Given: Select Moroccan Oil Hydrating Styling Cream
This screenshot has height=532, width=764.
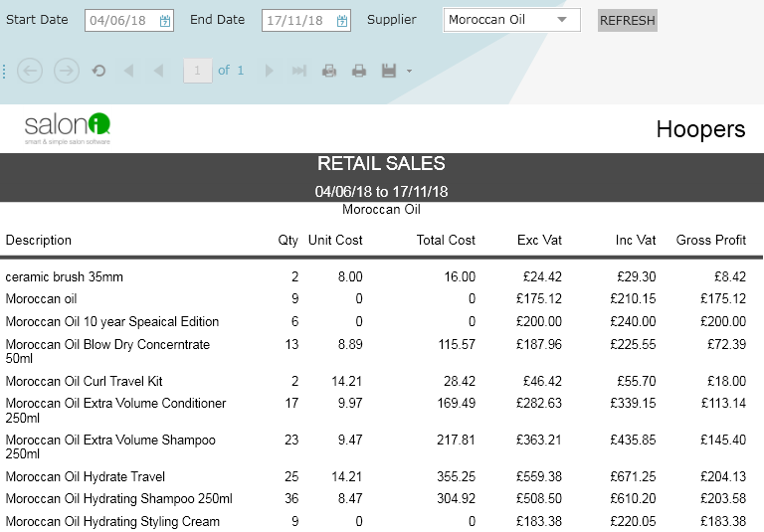Looking at the screenshot, I should 112,521.
